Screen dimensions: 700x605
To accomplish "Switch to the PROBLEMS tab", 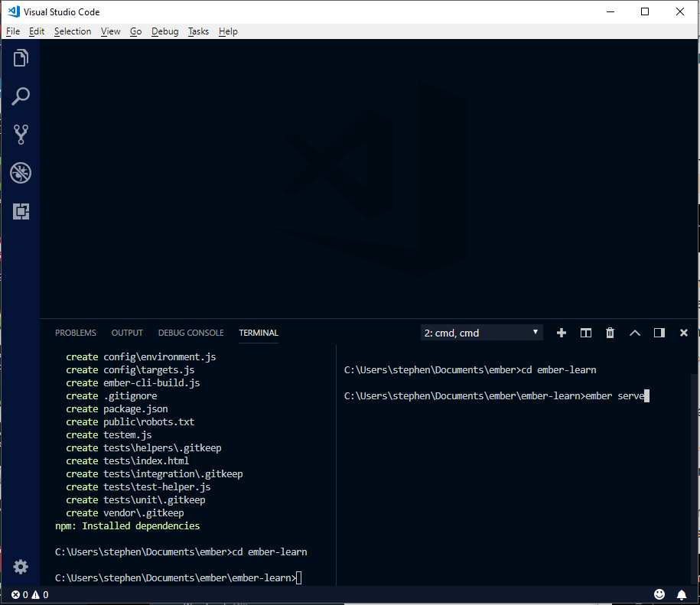I will tap(76, 333).
